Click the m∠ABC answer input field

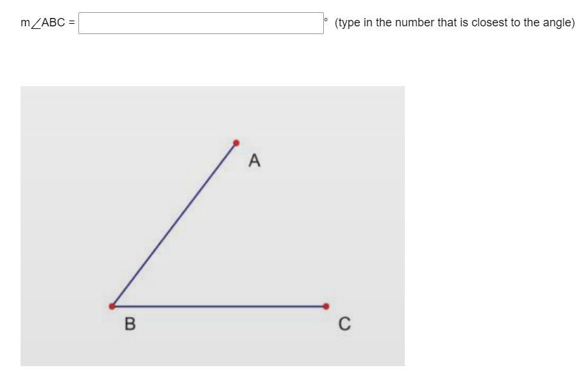click(x=201, y=23)
